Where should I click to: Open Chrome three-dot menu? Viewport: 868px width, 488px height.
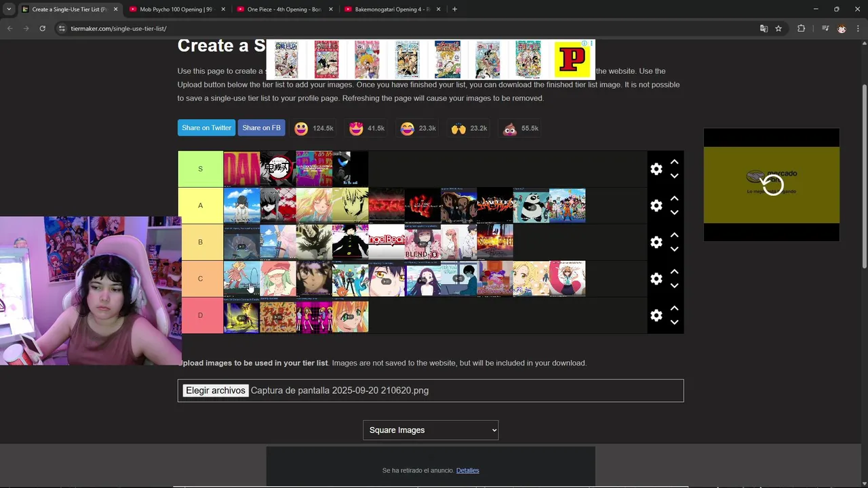tap(858, 28)
